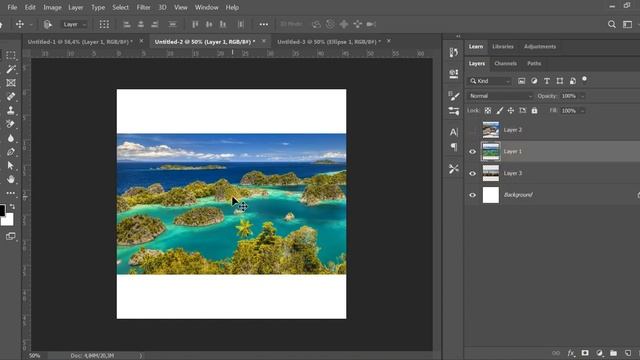The image size is (640, 360).
Task: Toggle the Auto-Select checkbox icon
Action: 48,24
